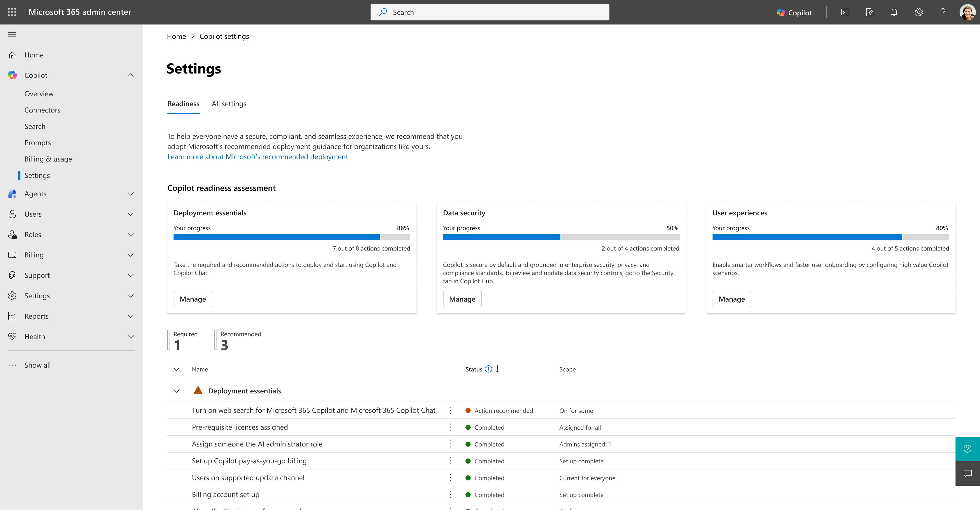980x510 pixels.
Task: Collapse all groups via Name header chevron
Action: (177, 369)
